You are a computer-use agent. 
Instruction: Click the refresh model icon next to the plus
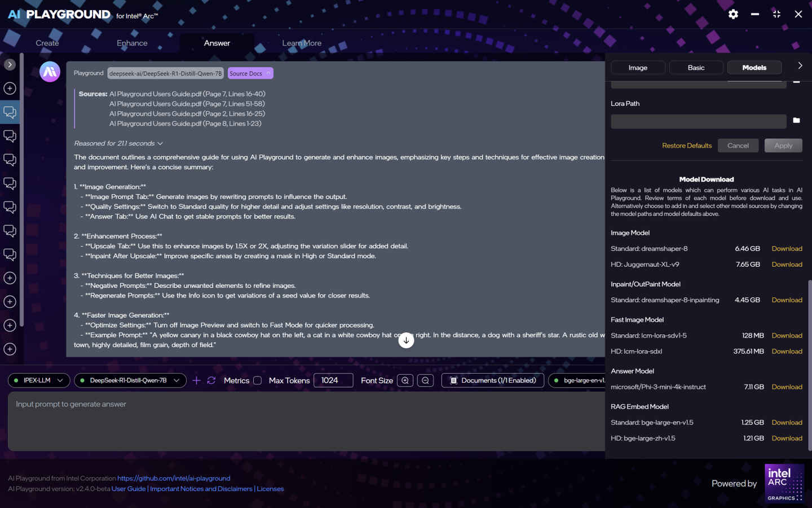coord(211,380)
